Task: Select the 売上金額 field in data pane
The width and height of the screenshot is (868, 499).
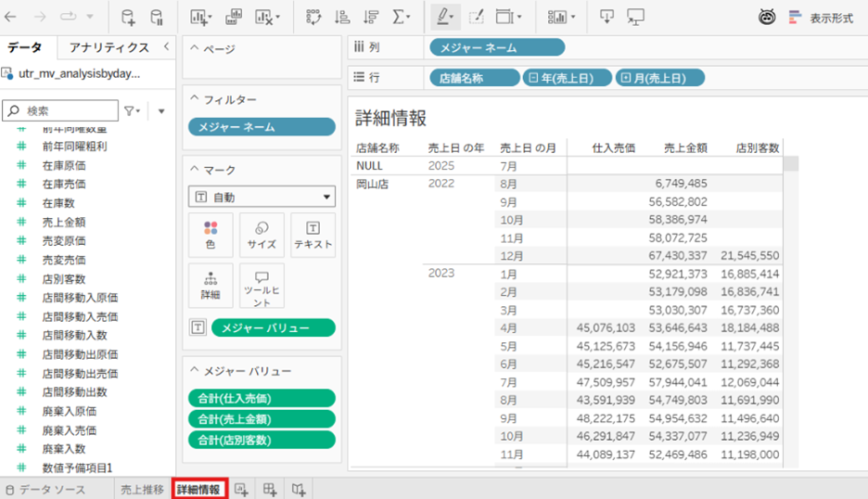Action: point(64,222)
